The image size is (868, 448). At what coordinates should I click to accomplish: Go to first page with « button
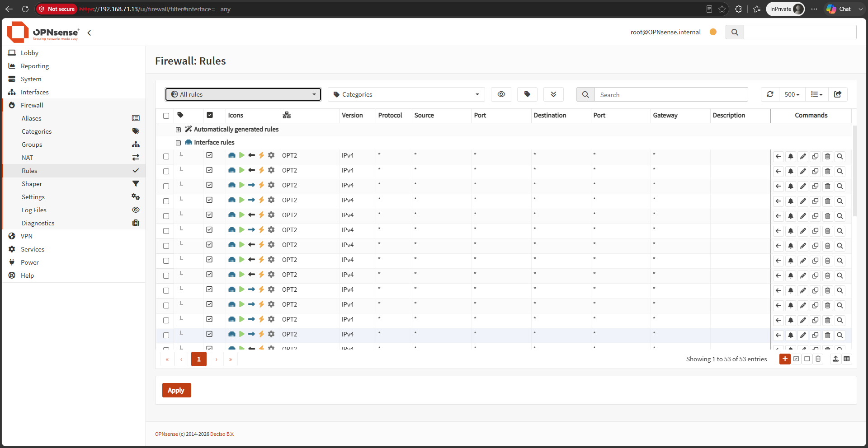coord(167,359)
